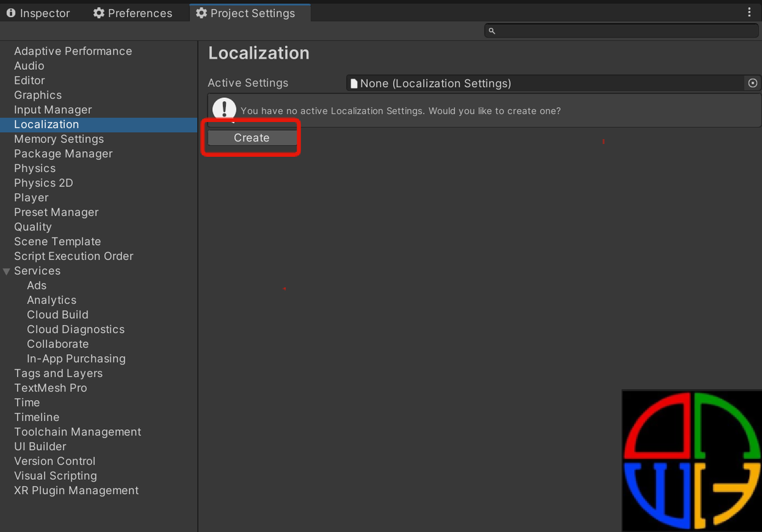Screen dimensions: 762x532
Task: Open Analytics under Services
Action: tap(51, 300)
